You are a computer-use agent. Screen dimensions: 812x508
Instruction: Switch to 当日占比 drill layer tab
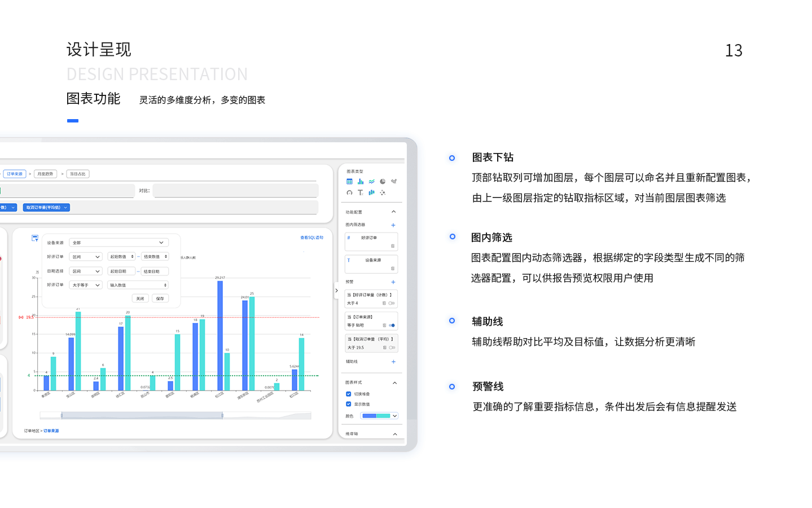tap(78, 174)
